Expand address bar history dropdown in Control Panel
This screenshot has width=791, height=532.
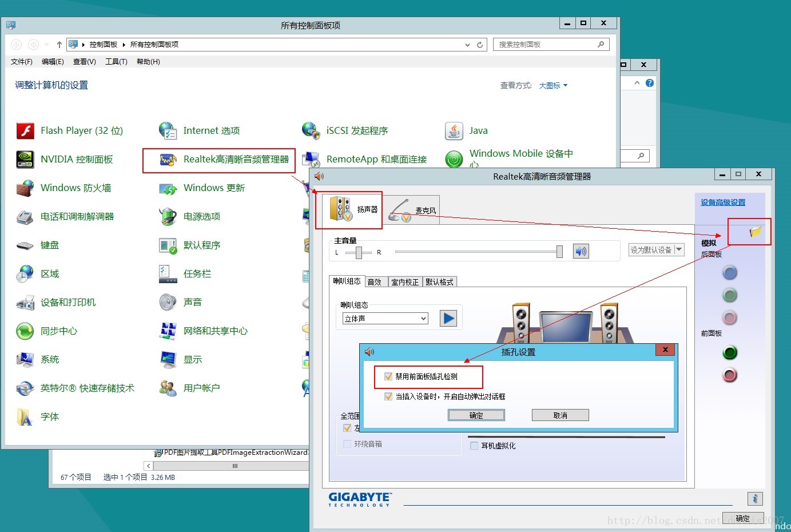467,45
